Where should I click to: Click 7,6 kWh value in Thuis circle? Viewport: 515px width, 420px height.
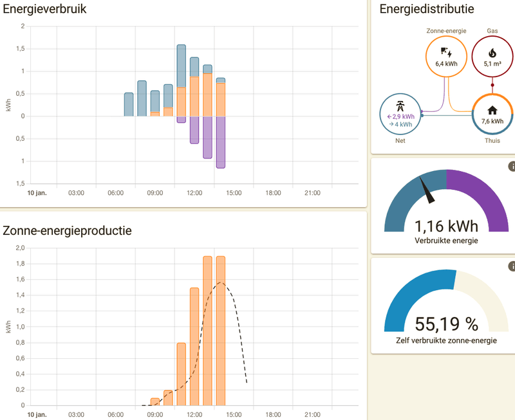[492, 121]
